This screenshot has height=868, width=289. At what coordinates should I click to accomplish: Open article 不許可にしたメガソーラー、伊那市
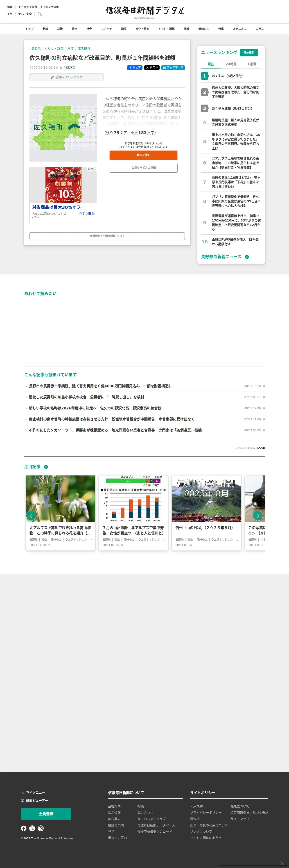tap(115, 430)
